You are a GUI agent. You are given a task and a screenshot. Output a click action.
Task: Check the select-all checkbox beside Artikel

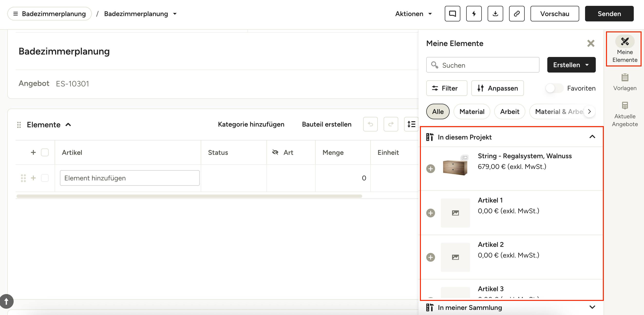[x=45, y=152]
